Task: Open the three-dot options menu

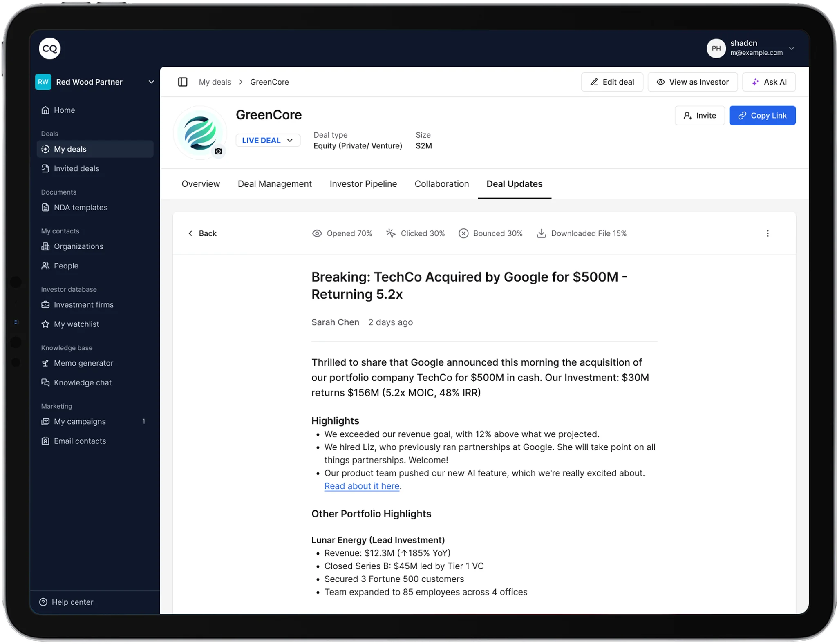Action: [767, 233]
